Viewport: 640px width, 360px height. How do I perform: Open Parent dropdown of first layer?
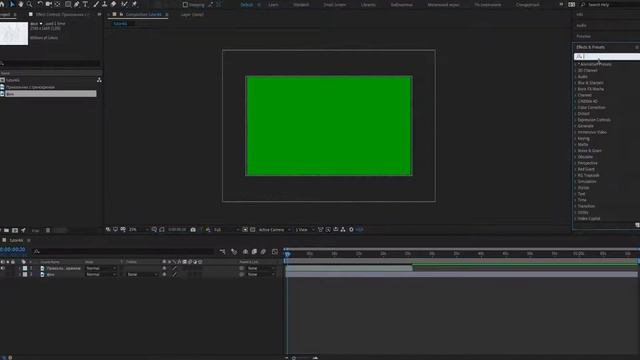pos(261,268)
